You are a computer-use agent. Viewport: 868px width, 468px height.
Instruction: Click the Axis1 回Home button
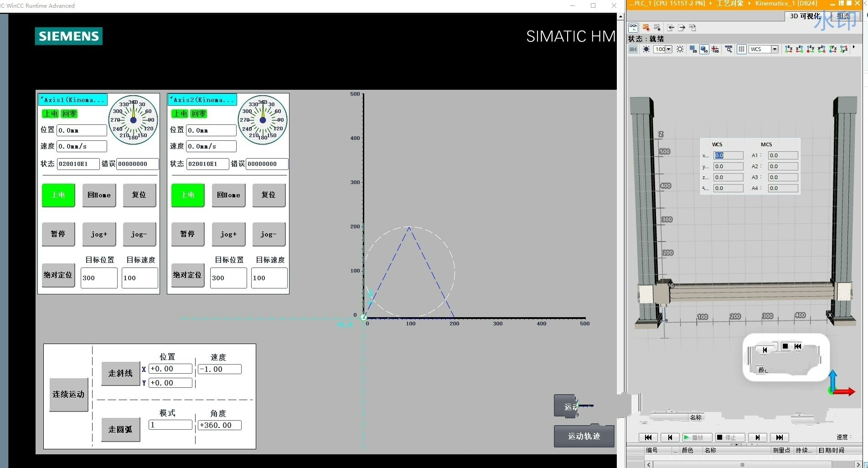pos(99,195)
